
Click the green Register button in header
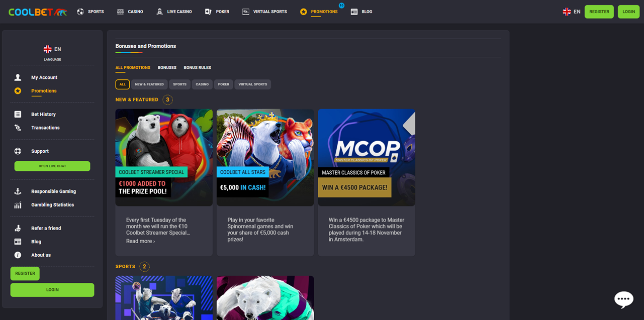(599, 12)
